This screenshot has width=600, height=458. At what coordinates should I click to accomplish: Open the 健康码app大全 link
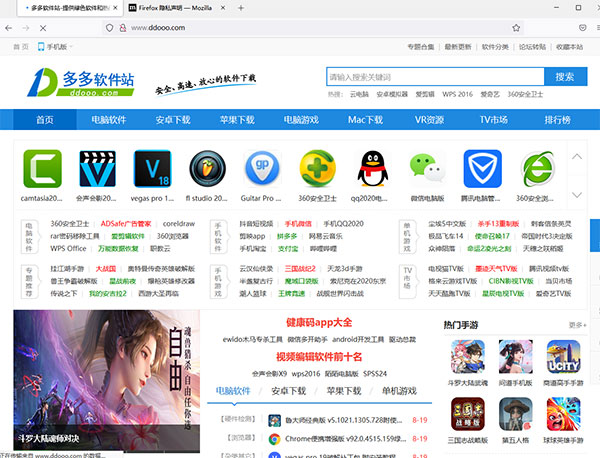319,323
